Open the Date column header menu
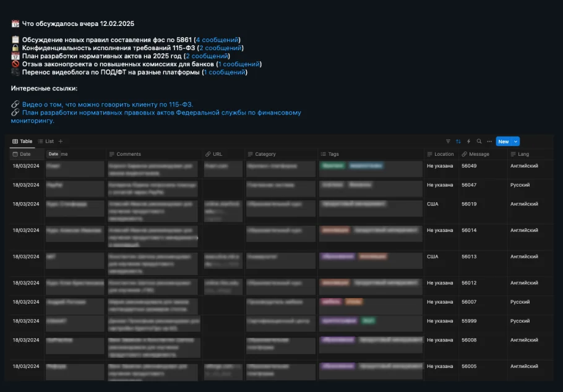The width and height of the screenshot is (563, 392). (x=25, y=154)
